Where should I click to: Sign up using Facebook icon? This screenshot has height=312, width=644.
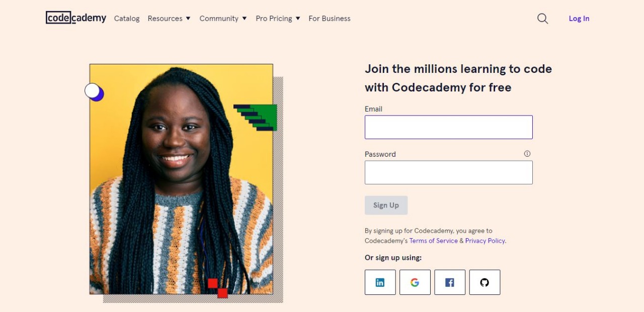point(450,282)
